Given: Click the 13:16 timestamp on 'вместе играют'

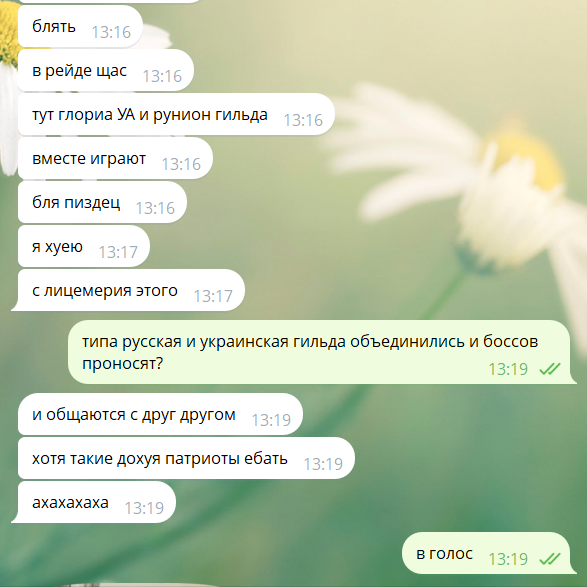Looking at the screenshot, I should [181, 164].
